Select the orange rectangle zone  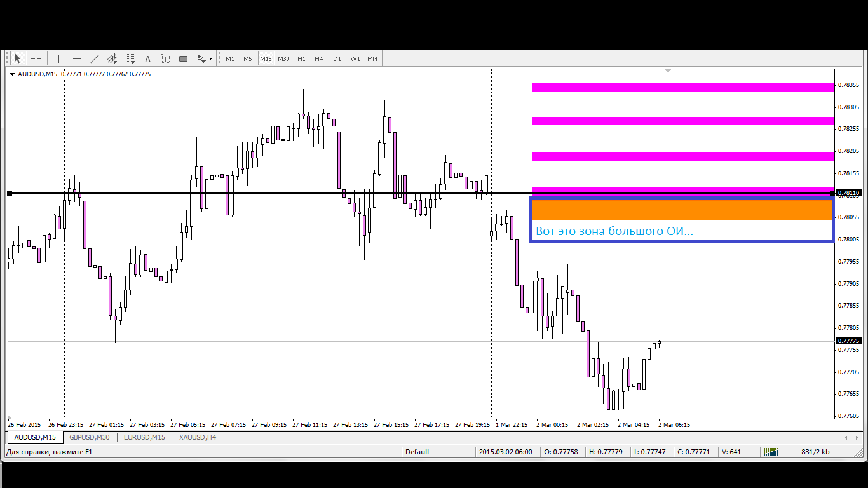pos(682,210)
